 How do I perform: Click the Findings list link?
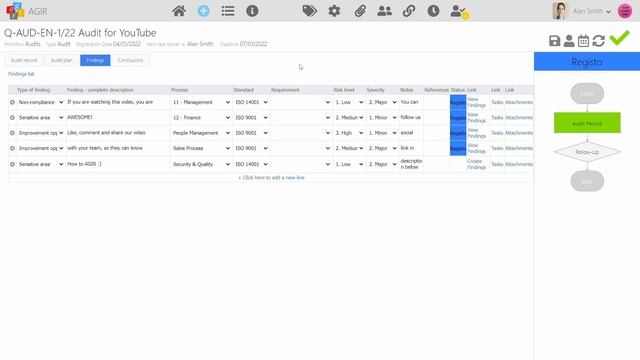point(21,74)
